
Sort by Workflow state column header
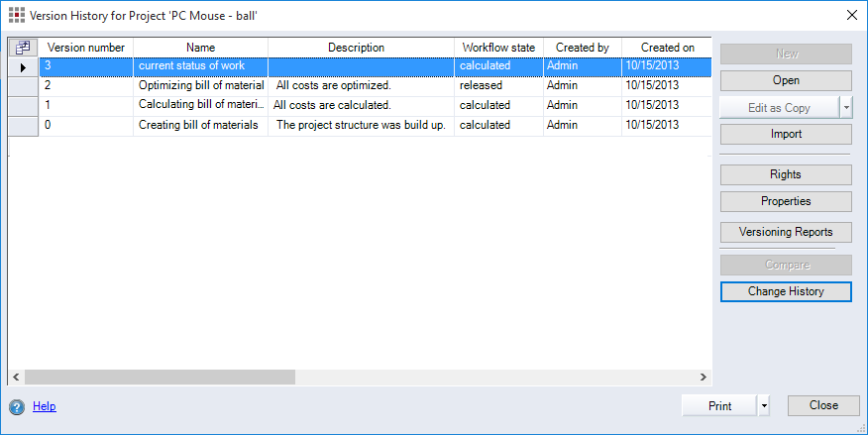[x=498, y=48]
